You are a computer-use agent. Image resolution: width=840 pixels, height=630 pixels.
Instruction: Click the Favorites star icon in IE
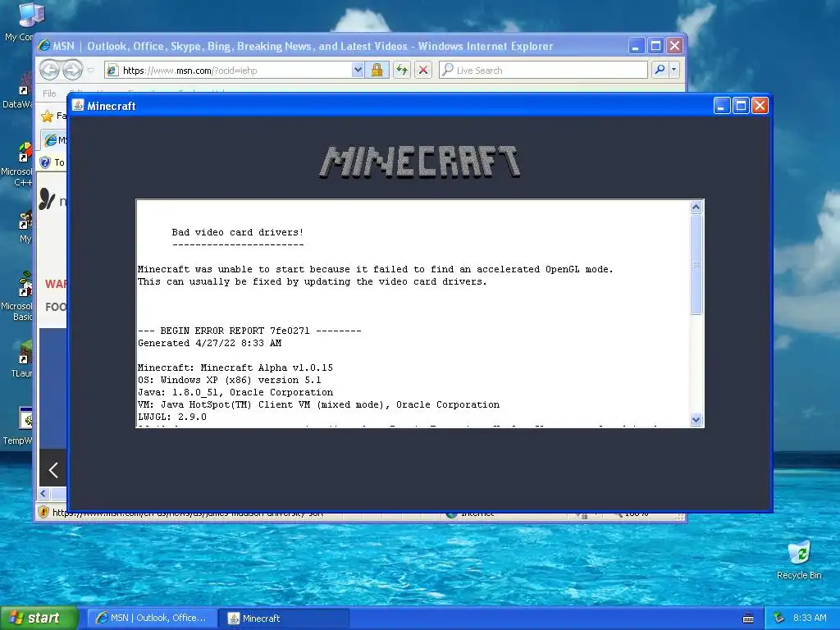coord(47,116)
